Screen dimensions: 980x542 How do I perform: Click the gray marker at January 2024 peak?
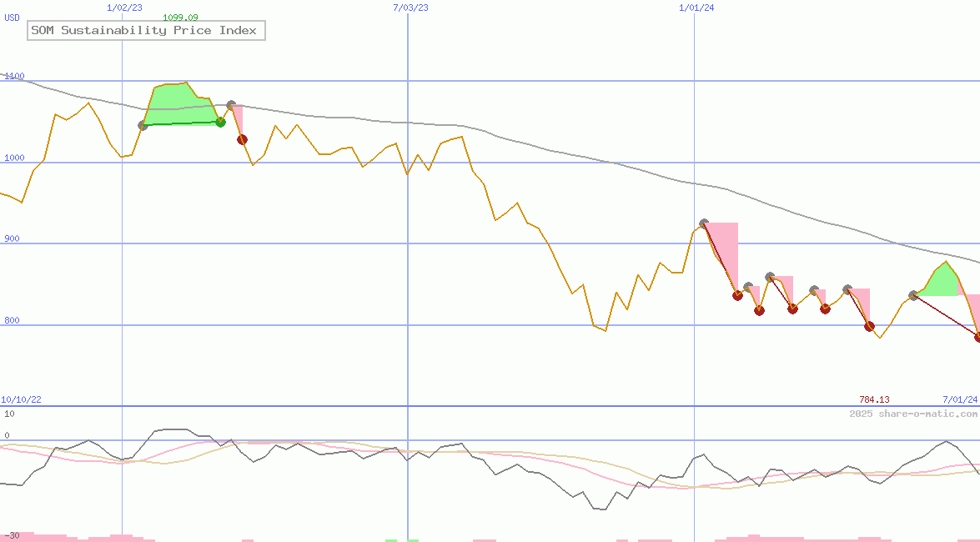point(704,223)
